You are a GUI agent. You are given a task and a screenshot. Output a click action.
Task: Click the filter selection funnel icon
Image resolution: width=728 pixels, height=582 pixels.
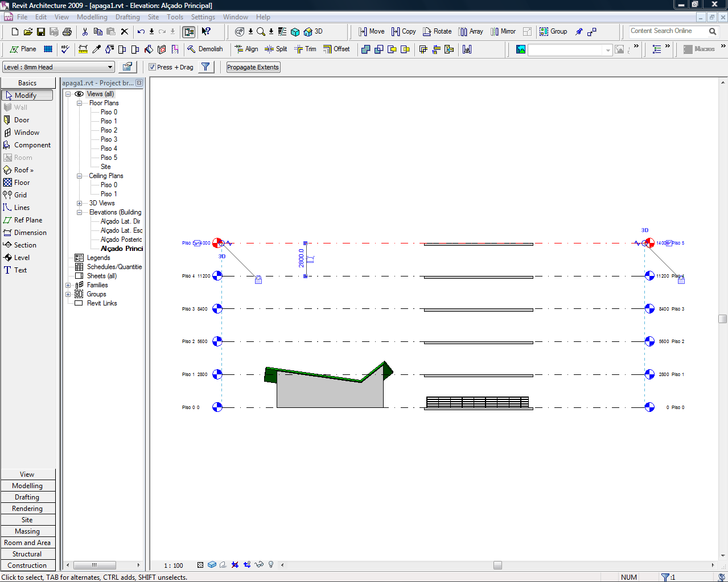point(205,67)
